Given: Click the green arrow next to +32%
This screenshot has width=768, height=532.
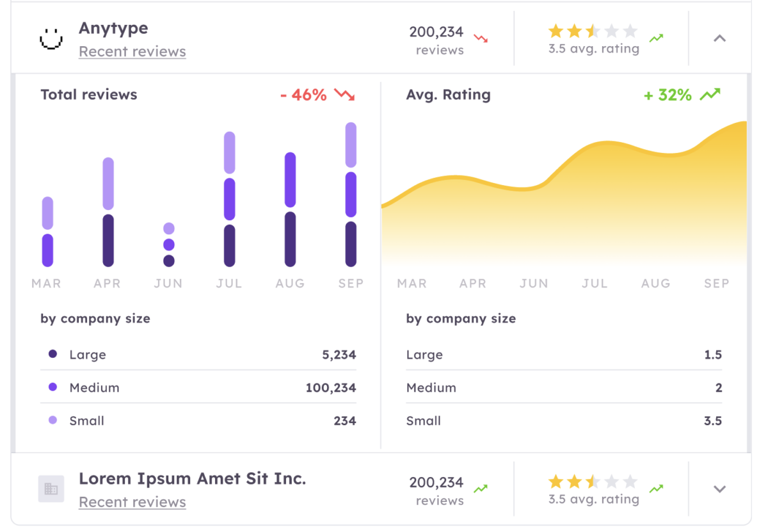Looking at the screenshot, I should click(x=710, y=95).
